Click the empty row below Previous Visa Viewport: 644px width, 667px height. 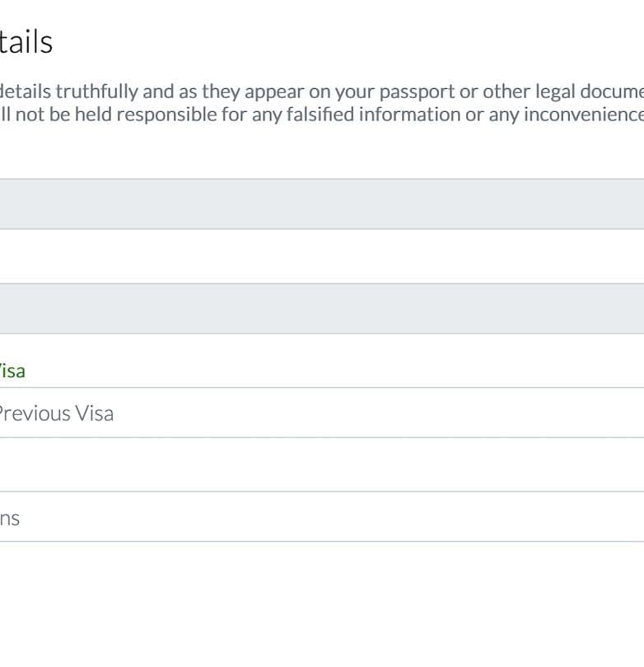(321, 464)
